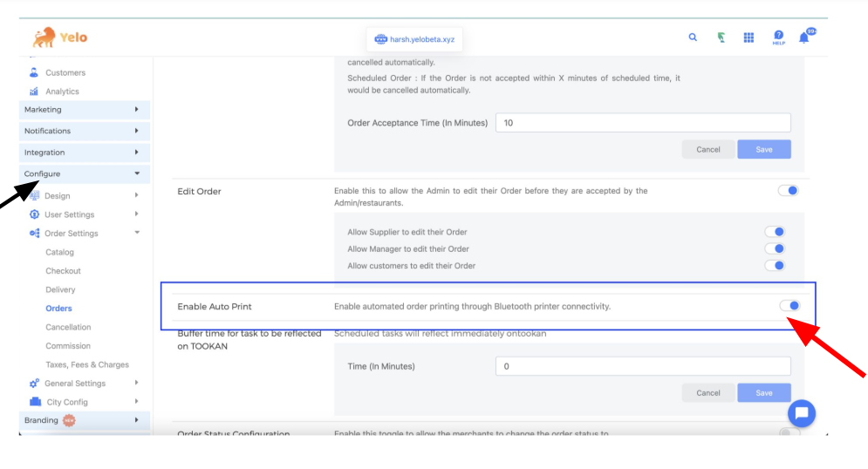Toggle Allow customers to edit their Order
Screen dimensions: 868x469
pos(775,266)
